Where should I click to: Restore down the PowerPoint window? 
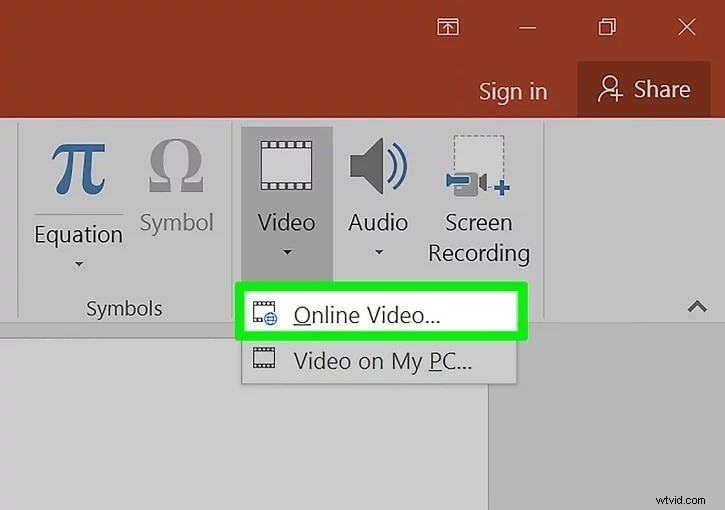pos(607,27)
